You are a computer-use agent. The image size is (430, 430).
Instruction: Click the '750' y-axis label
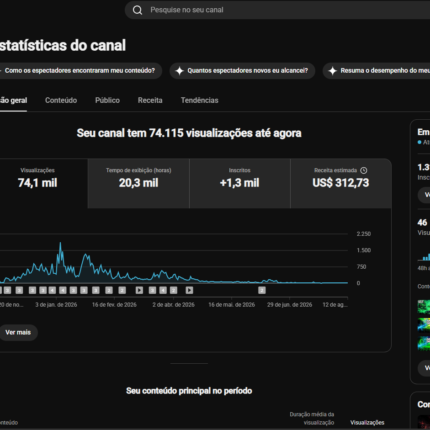click(x=361, y=267)
